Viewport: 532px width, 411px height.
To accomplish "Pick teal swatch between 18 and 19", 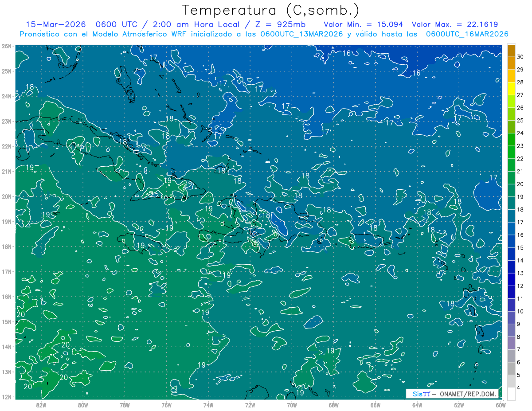I will (x=511, y=203).
